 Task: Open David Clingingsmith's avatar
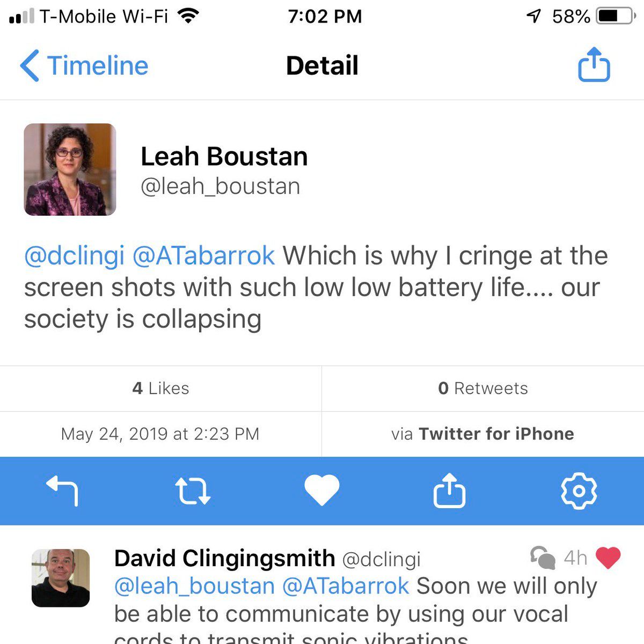point(61,578)
